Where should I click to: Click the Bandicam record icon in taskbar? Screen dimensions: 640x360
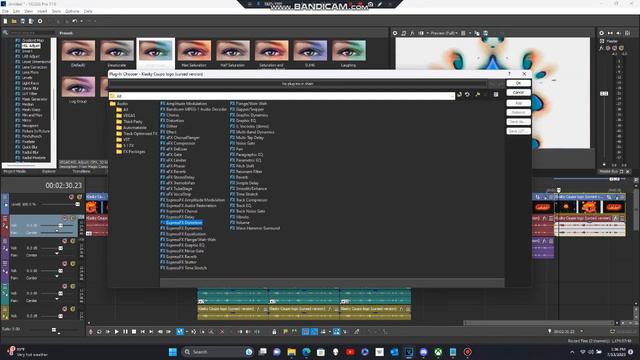(x=467, y=352)
